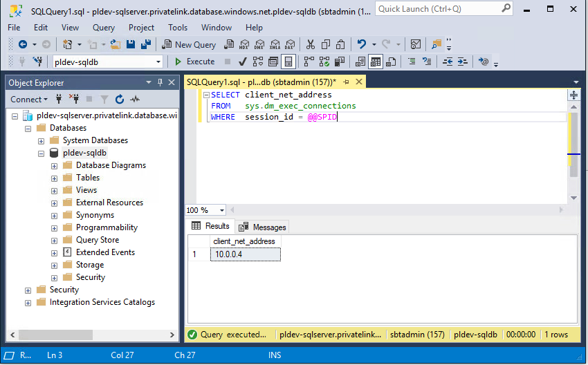Decrease the indent of selected lines
The width and height of the screenshot is (588, 365).
click(448, 62)
